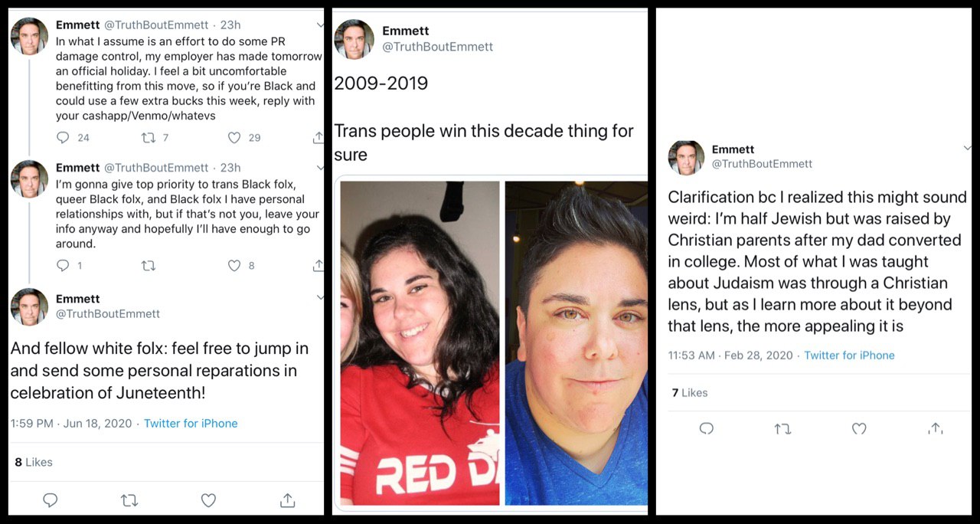980x524 pixels.
Task: Share the Judaism clarification tweet
Action: [x=935, y=429]
